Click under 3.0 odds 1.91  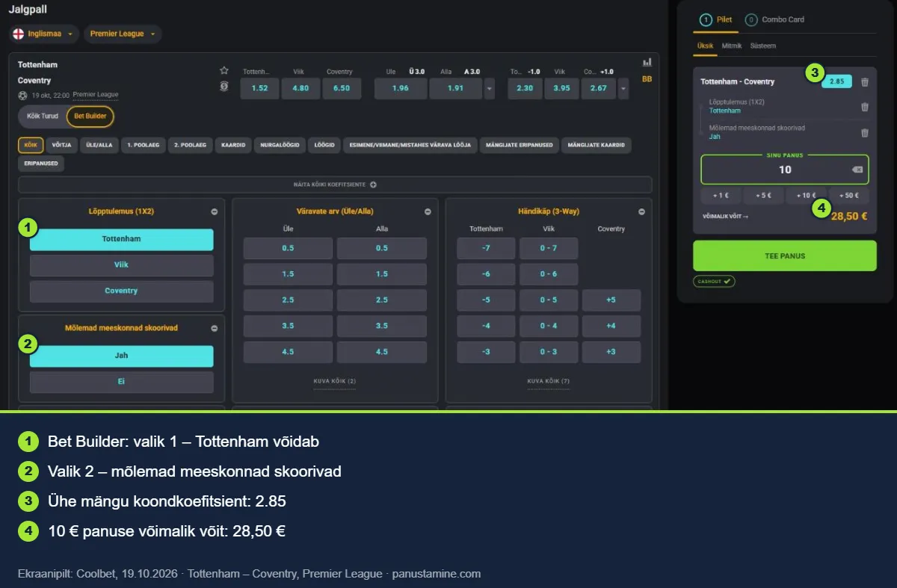point(456,89)
